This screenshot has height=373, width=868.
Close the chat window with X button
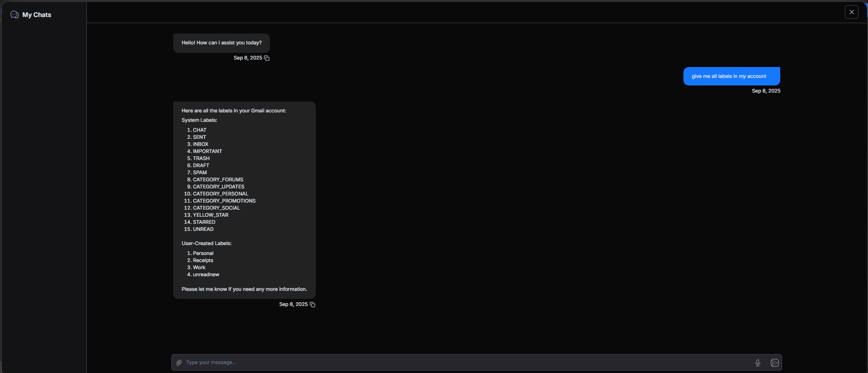click(851, 12)
